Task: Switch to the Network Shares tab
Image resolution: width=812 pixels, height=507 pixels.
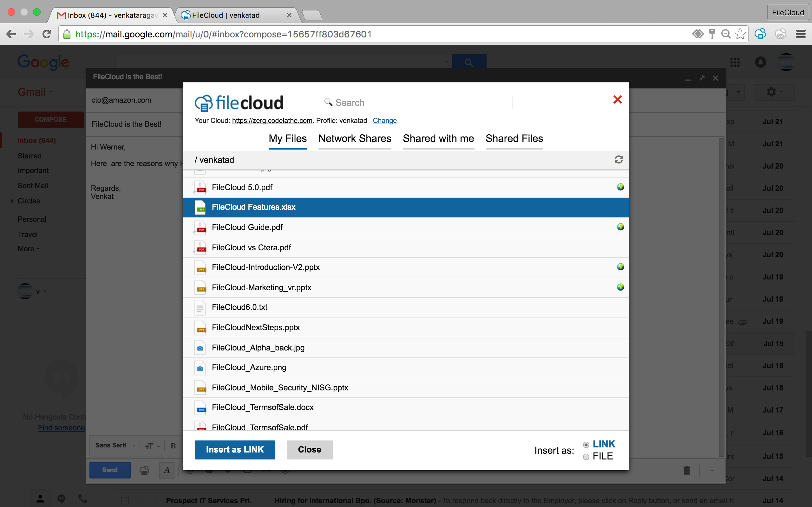Action: coord(355,138)
